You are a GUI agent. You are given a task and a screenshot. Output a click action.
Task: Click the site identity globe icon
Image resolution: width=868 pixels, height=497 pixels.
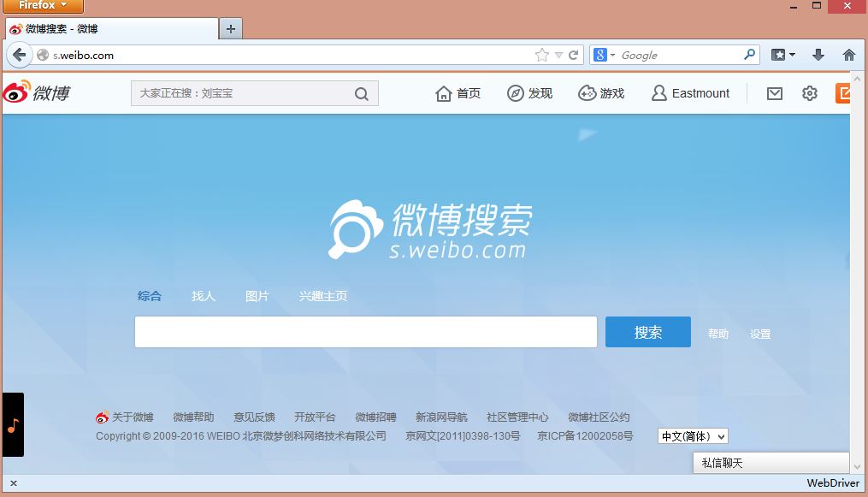[43, 55]
